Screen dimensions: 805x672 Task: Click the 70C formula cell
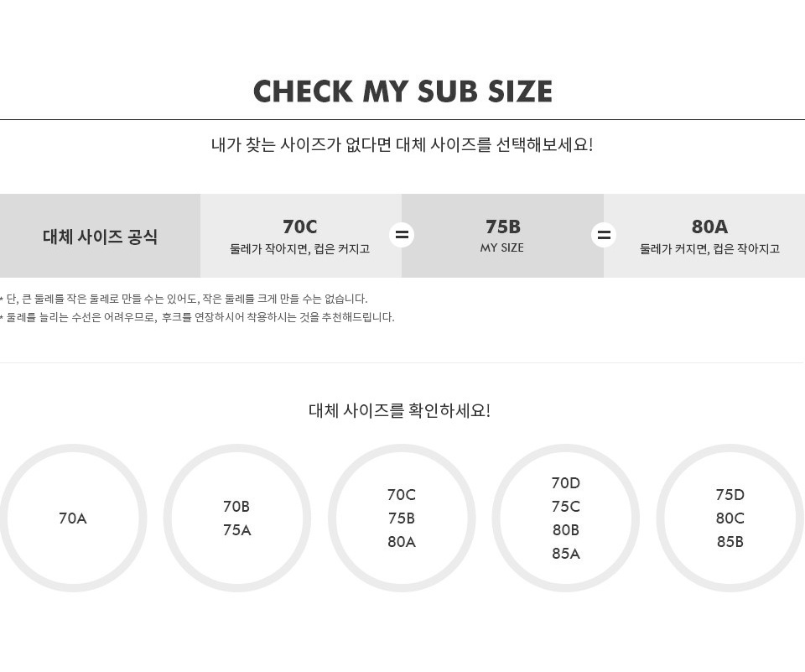click(301, 236)
